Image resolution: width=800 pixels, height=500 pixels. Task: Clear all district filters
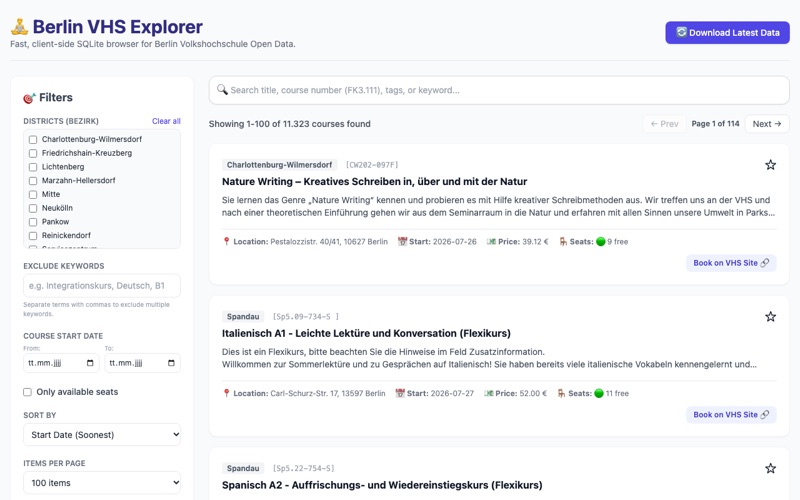pyautogui.click(x=166, y=121)
